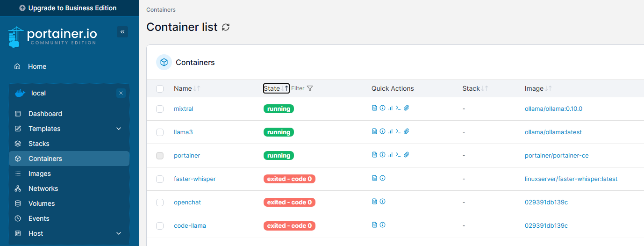
Task: Go to Images in the sidebar
Action: point(40,174)
